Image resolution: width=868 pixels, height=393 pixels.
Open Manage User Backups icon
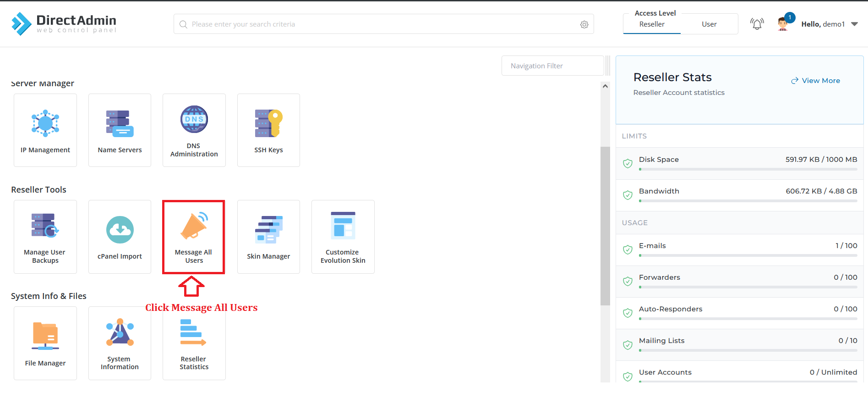point(45,225)
